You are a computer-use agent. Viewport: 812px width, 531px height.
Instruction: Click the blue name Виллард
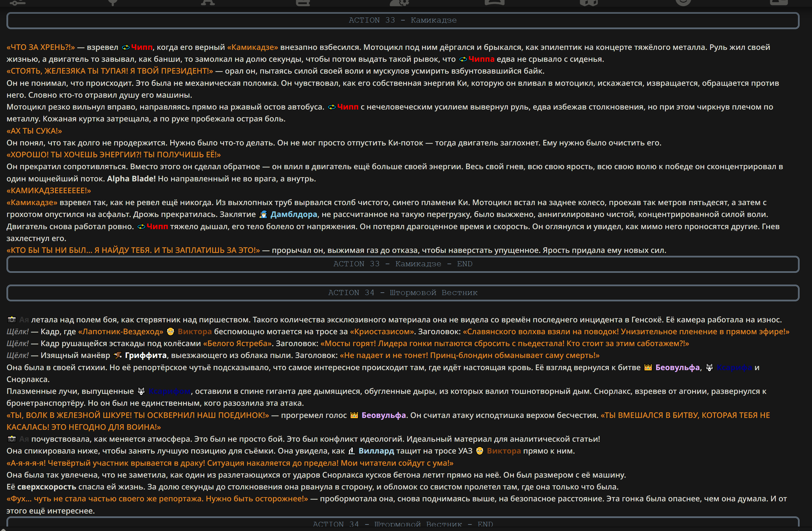(x=376, y=451)
